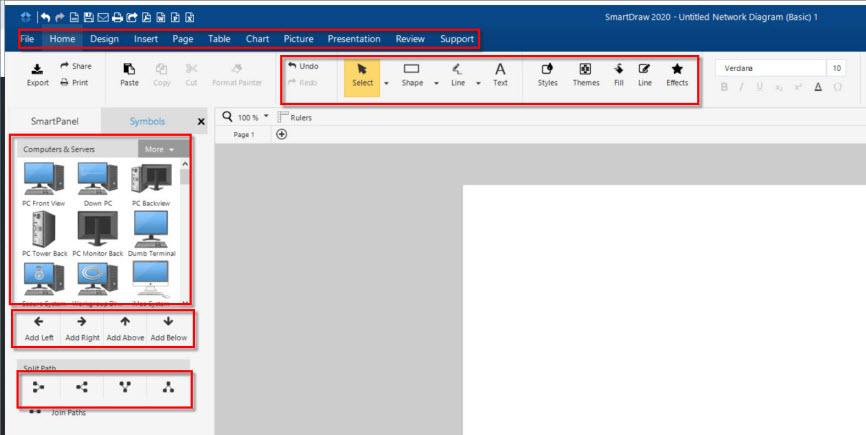Click Join Paths
Screen dimensions: 866x435
pos(59,412)
